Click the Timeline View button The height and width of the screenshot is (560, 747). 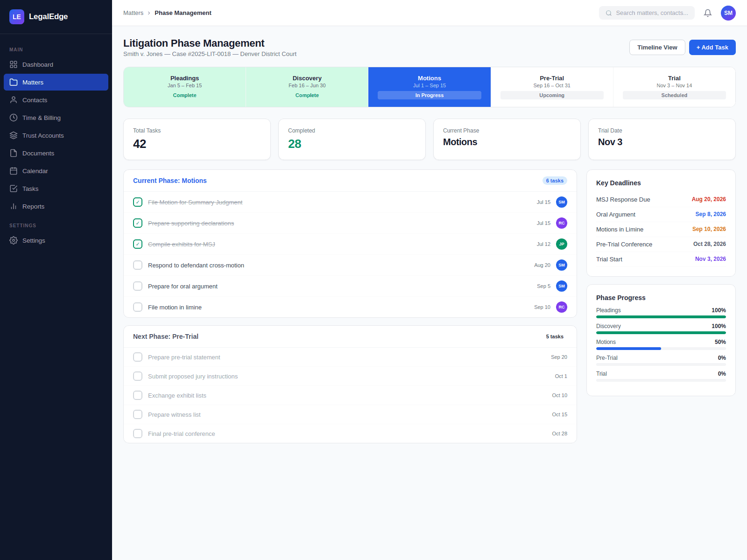click(657, 47)
